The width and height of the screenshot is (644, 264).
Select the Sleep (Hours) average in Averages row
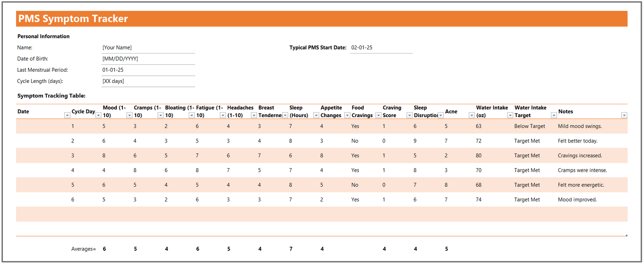[x=291, y=249]
